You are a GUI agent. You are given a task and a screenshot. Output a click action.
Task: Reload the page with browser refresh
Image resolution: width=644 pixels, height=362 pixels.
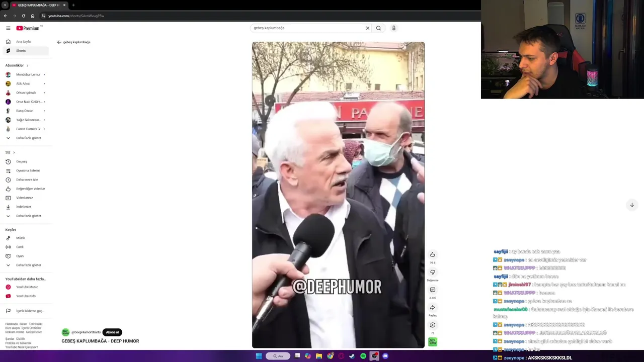click(23, 16)
